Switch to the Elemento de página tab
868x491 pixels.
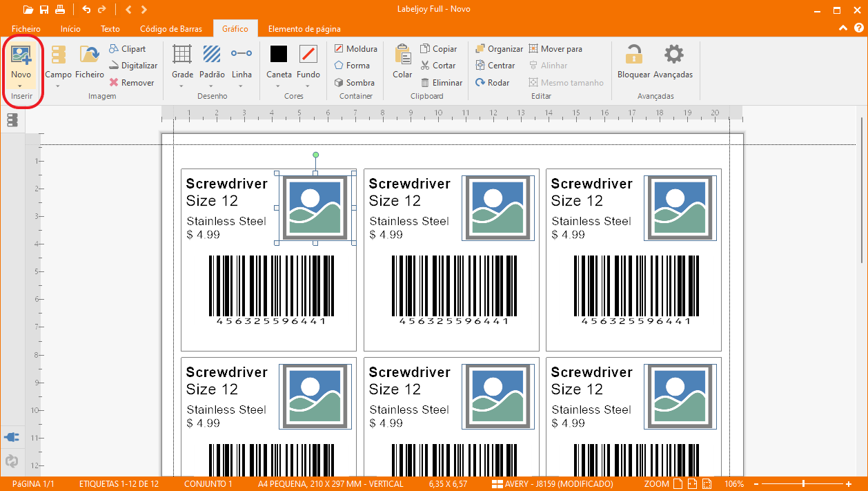pyautogui.click(x=304, y=29)
